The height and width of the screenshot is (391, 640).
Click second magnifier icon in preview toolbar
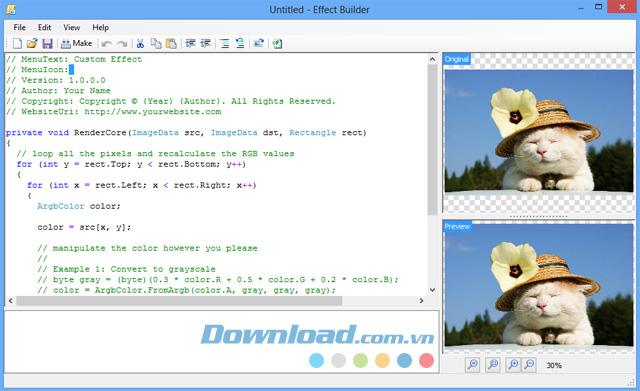(493, 364)
